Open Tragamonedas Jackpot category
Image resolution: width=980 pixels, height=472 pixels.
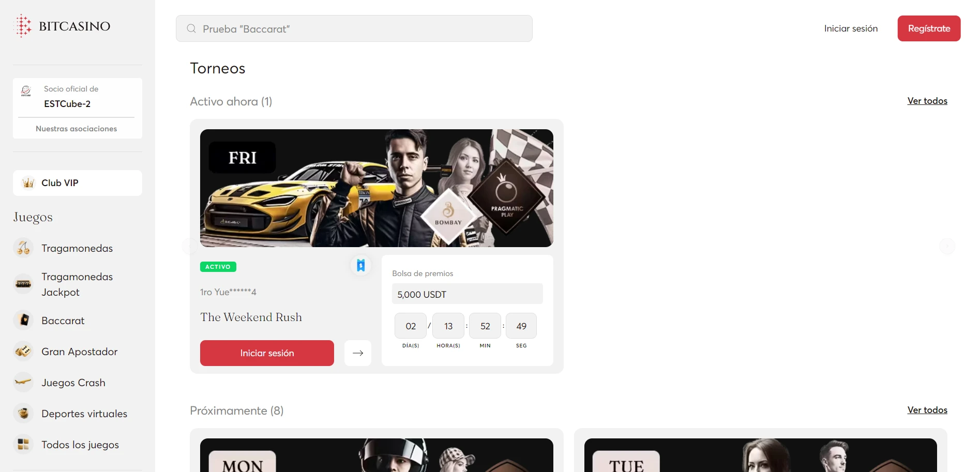[77, 284]
